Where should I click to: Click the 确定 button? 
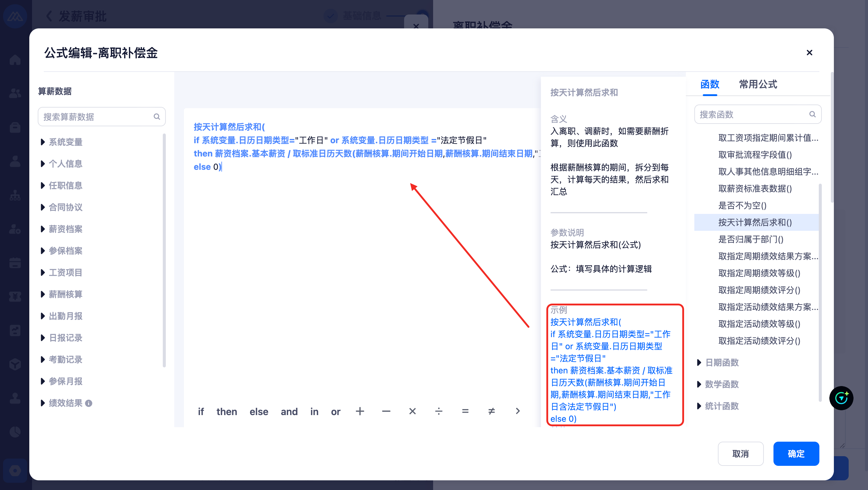click(x=796, y=454)
